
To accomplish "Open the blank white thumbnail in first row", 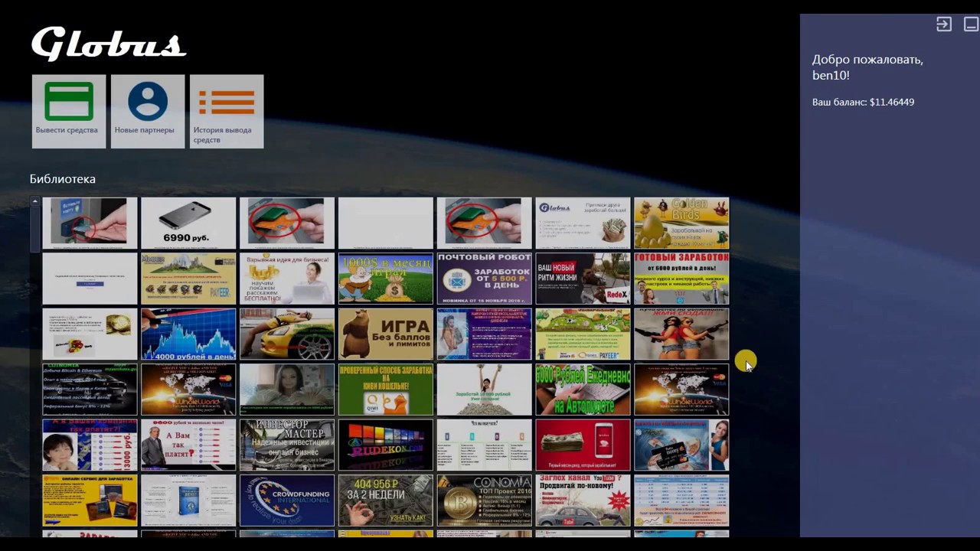I will [x=385, y=223].
